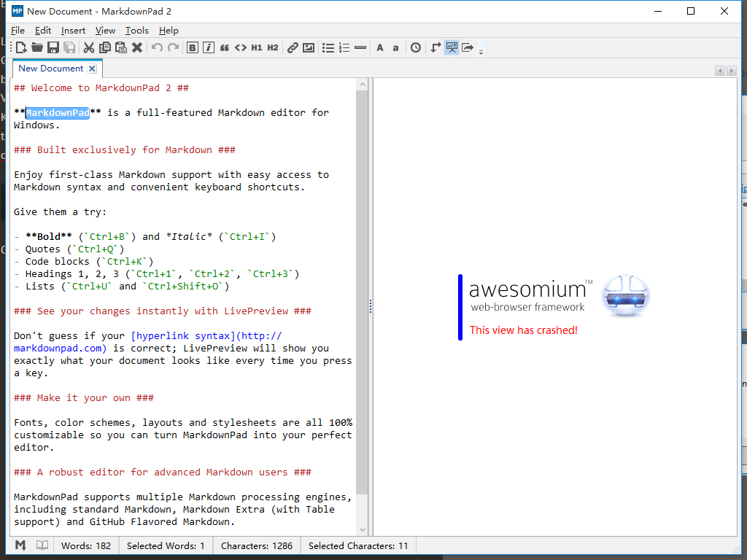This screenshot has width=747, height=560.
Task: Click the 'A robust editor for advanced' heading
Action: [x=163, y=472]
